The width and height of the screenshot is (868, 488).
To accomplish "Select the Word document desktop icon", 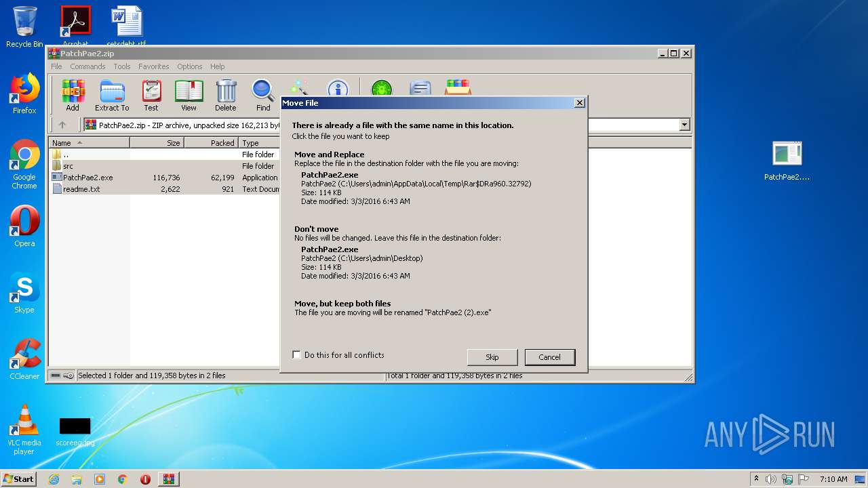I will (127, 26).
